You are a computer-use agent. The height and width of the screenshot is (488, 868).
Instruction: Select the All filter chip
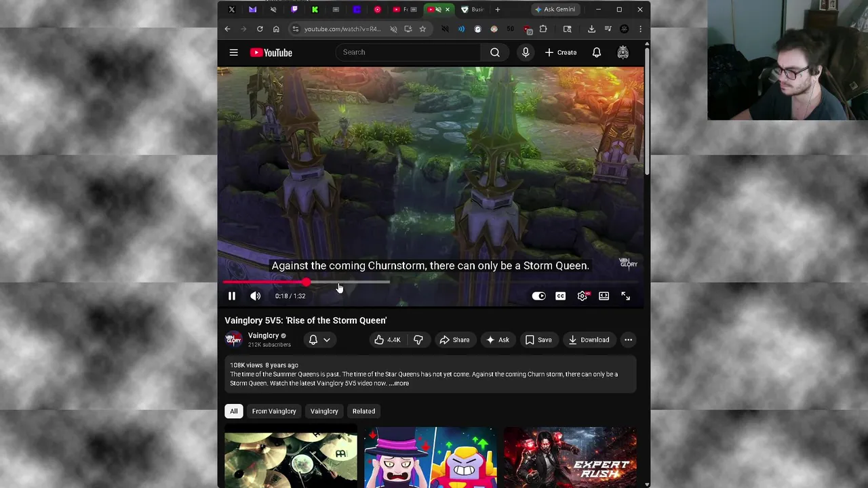click(233, 411)
